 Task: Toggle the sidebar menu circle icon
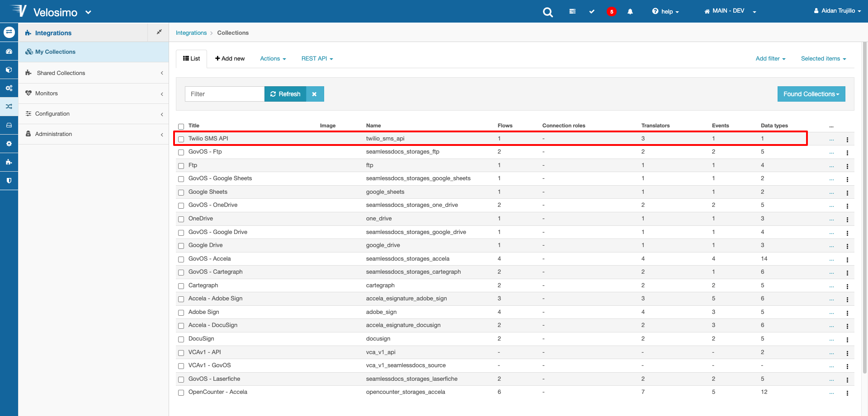tap(9, 32)
